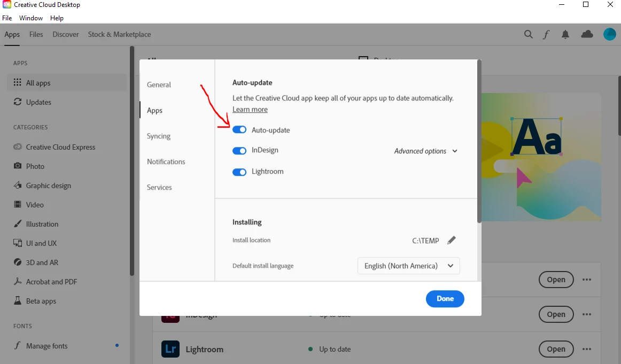The width and height of the screenshot is (621, 364).
Task: Switch to the Discover tab
Action: tap(66, 34)
